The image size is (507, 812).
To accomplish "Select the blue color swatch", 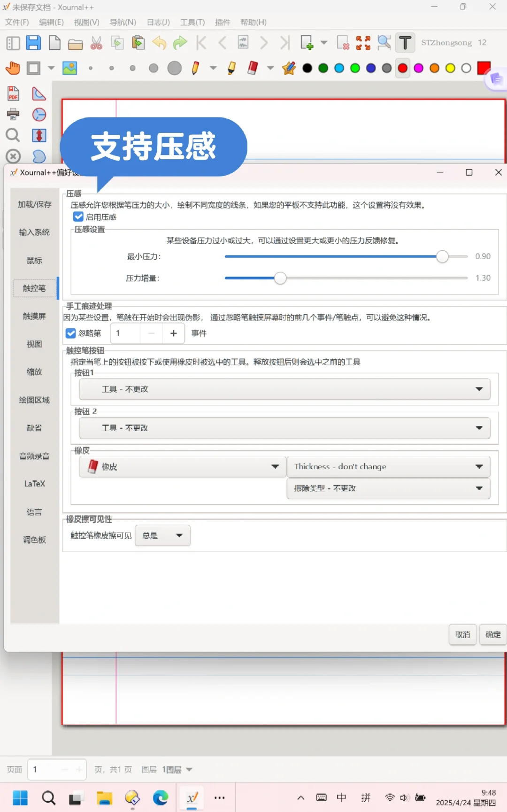I will (371, 68).
